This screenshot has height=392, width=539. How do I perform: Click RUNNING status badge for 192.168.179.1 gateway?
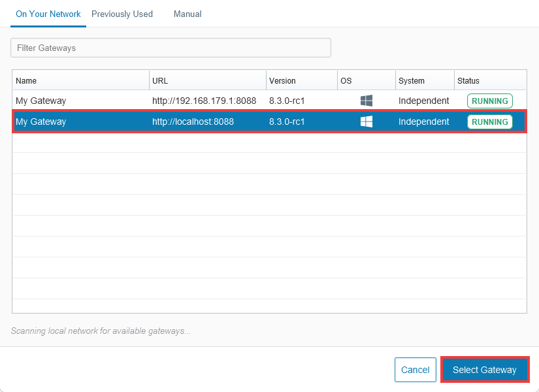click(x=490, y=101)
